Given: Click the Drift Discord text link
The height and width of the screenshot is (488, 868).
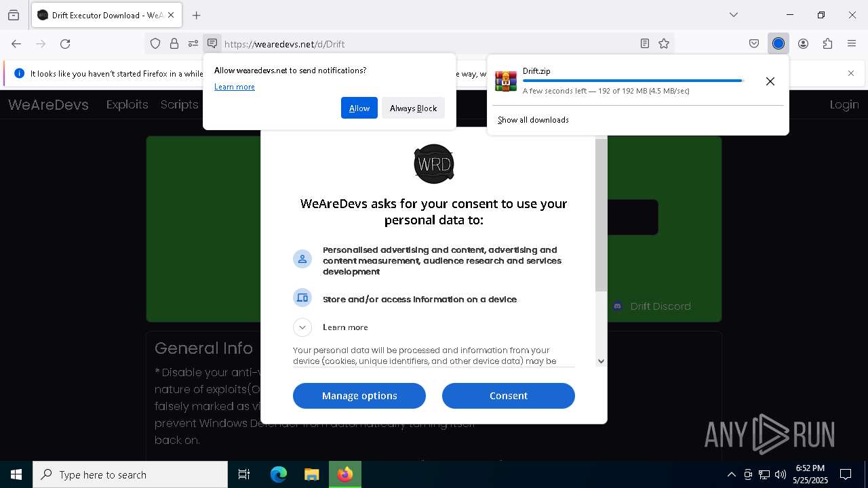Looking at the screenshot, I should [x=660, y=306].
